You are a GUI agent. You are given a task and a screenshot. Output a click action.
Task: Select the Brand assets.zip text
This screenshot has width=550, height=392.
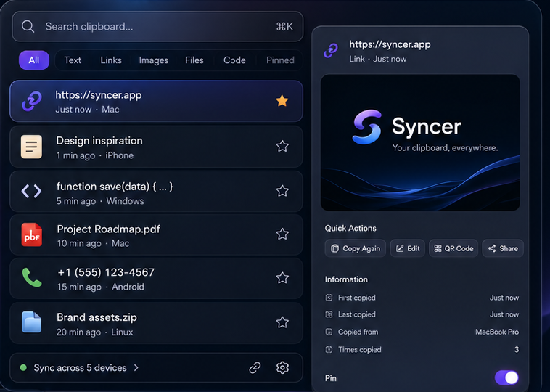[x=97, y=317]
